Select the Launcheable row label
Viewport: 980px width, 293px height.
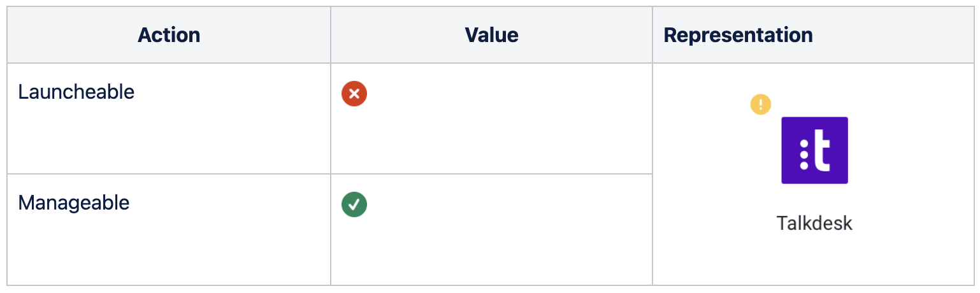click(76, 92)
